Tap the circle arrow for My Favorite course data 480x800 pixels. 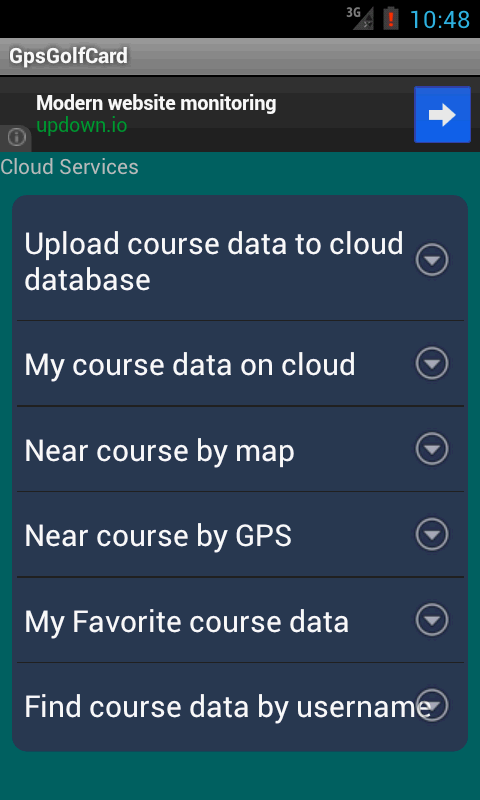432,620
